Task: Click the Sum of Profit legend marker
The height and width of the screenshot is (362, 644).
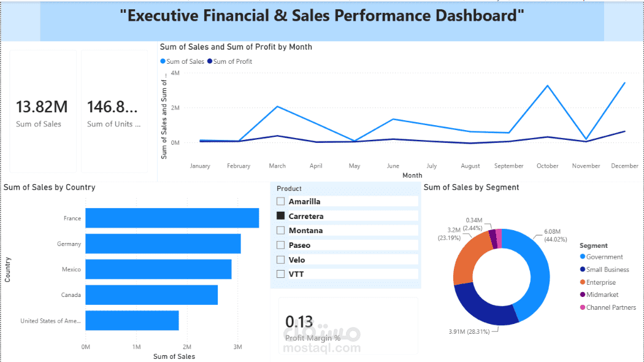Action: click(210, 61)
